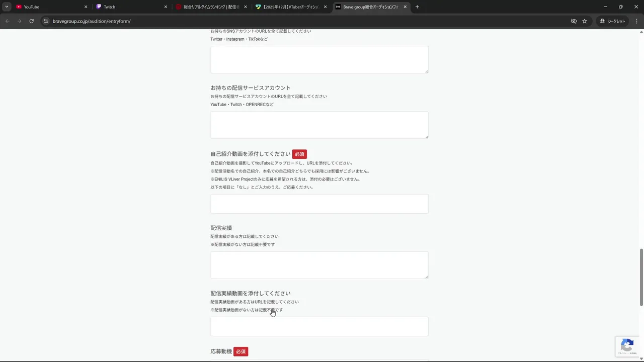Click the text 配信実績がある方は記載してください
Image resolution: width=644 pixels, height=362 pixels.
245,237
